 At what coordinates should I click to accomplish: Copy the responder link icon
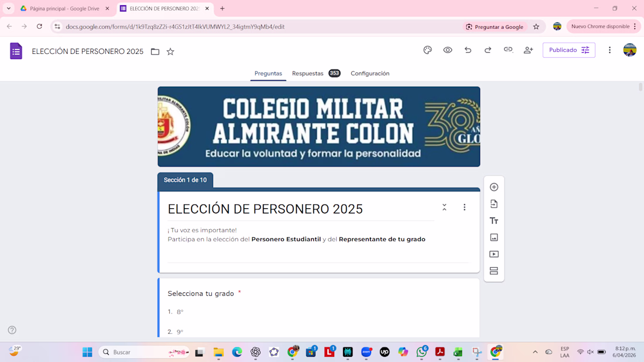coord(508,50)
